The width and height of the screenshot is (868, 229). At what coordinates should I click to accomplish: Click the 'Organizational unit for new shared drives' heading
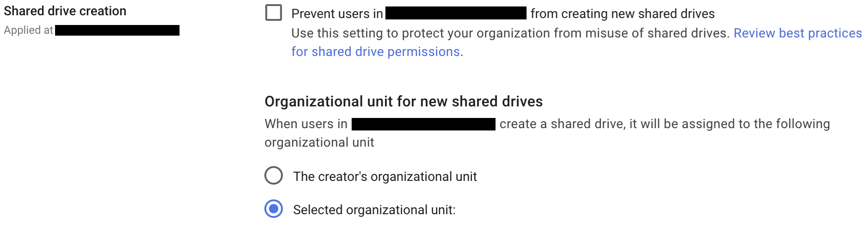pos(403,102)
